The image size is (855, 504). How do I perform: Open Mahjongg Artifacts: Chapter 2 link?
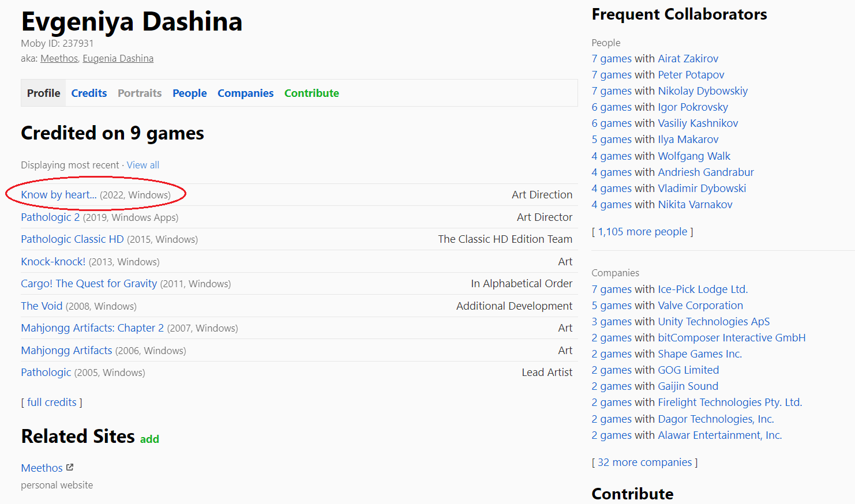[x=92, y=328]
